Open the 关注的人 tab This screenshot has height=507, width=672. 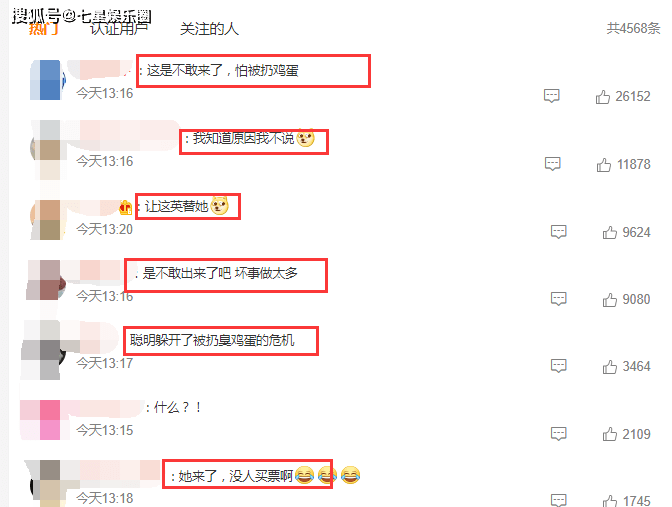click(x=209, y=29)
